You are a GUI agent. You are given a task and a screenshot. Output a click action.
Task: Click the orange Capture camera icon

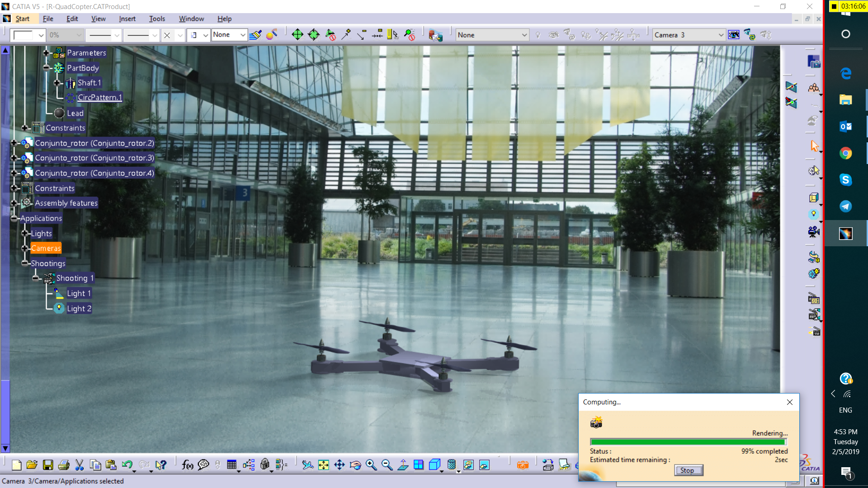(523, 465)
